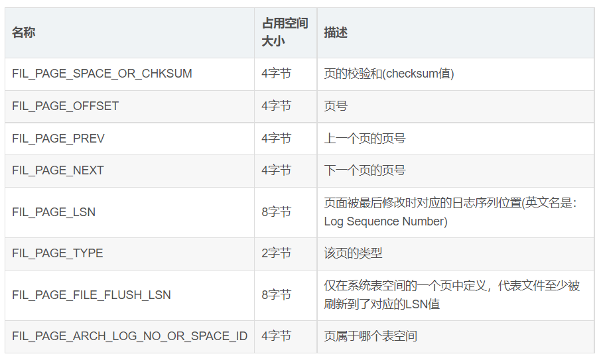Select the 页属于哪个表空间 description
Image resolution: width=599 pixels, height=364 pixels.
point(371,336)
